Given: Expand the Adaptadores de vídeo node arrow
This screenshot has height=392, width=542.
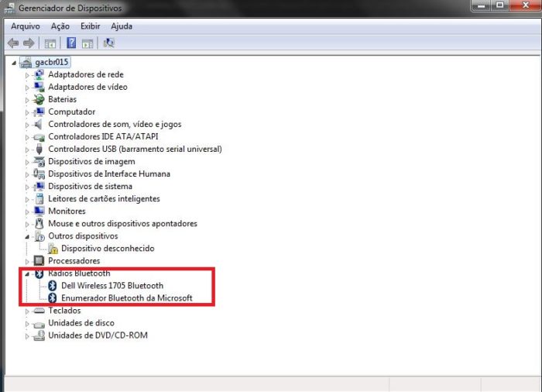Looking at the screenshot, I should tap(27, 88).
